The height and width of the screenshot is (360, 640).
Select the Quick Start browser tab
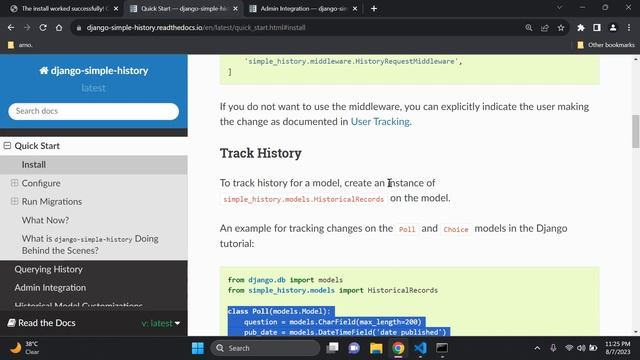[x=183, y=9]
